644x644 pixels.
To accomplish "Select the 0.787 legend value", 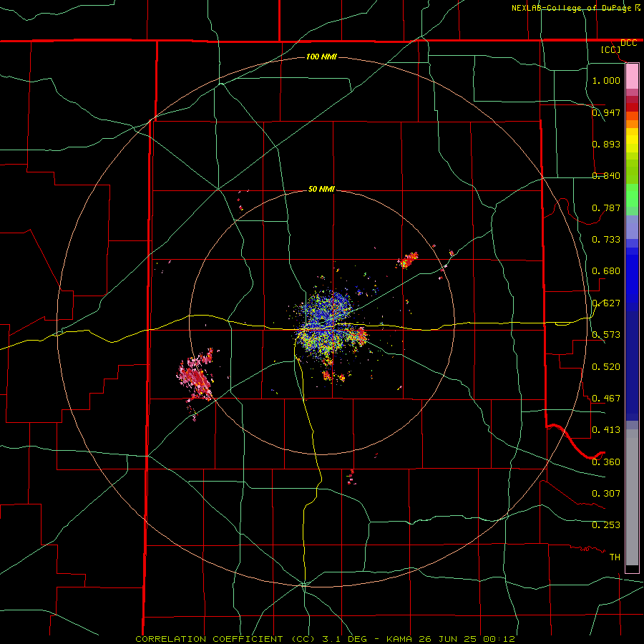I will [x=606, y=208].
